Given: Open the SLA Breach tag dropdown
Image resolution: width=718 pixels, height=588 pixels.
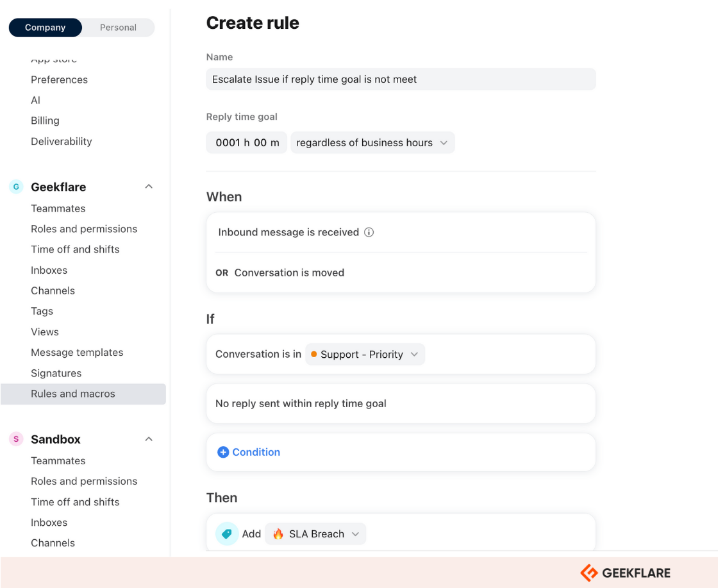Looking at the screenshot, I should click(315, 534).
